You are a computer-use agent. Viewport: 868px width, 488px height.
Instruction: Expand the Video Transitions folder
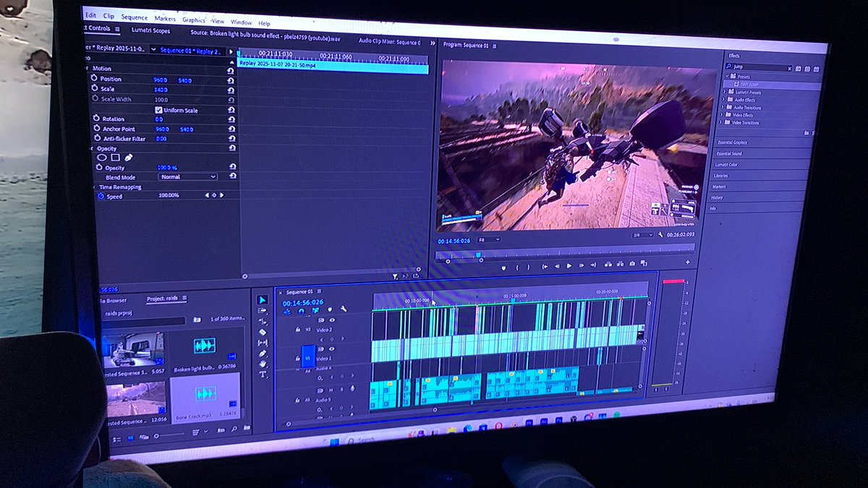tap(722, 123)
